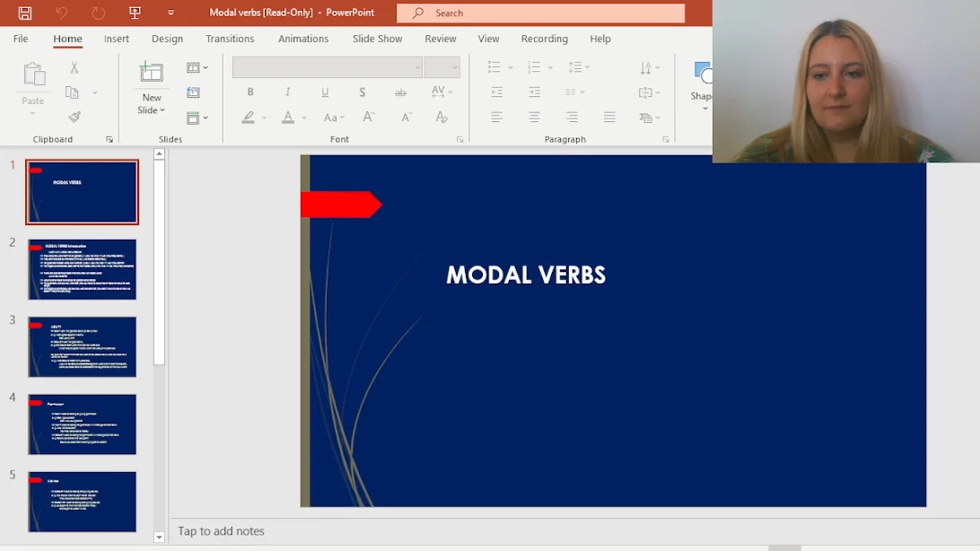Open the Change Case menu
980x551 pixels.
pos(334,118)
